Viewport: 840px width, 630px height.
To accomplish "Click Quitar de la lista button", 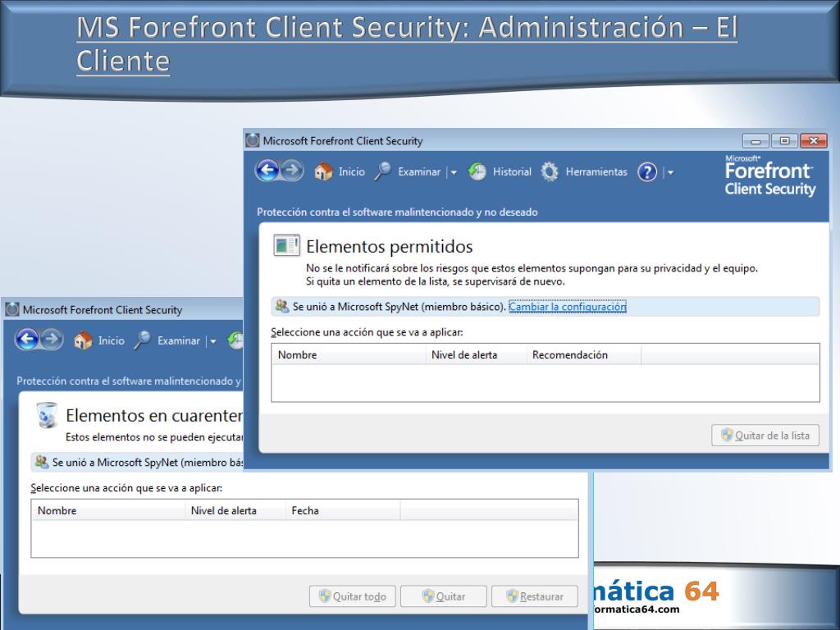I will 765,435.
